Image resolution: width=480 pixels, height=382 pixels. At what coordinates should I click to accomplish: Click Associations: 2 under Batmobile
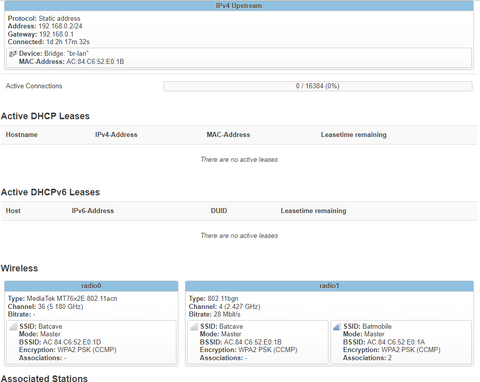(367, 358)
